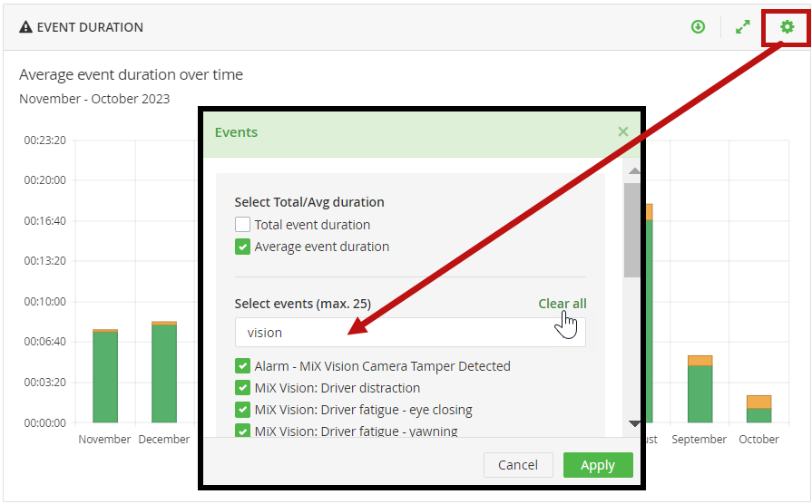Image resolution: width=812 pixels, height=504 pixels.
Task: Click the scrollbar up arrow in Events dialog
Action: (x=634, y=170)
